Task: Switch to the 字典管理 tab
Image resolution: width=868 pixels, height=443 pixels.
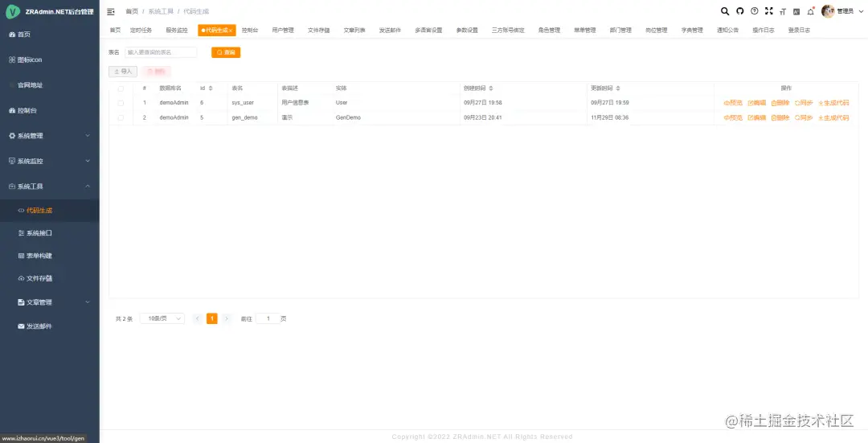Action: pyautogui.click(x=692, y=31)
